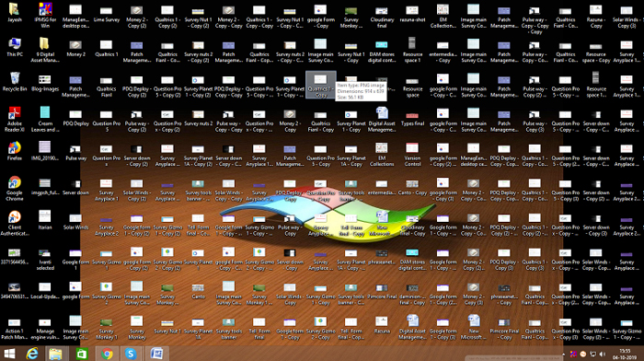The image size is (644, 361).
Task: Select the razuna-shot image file
Action: pyautogui.click(x=412, y=14)
